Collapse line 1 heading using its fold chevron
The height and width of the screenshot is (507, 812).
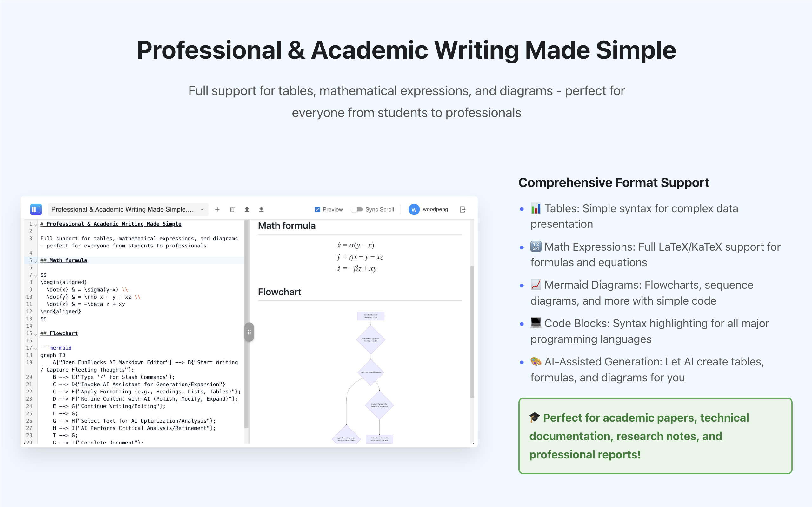pos(36,225)
